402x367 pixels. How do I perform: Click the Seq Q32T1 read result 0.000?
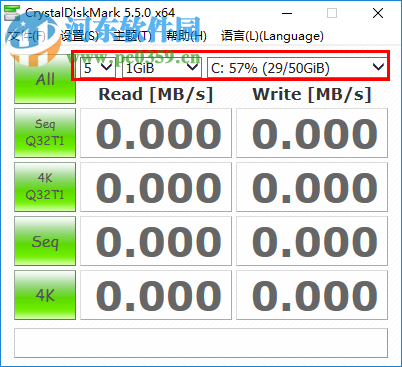(x=156, y=133)
